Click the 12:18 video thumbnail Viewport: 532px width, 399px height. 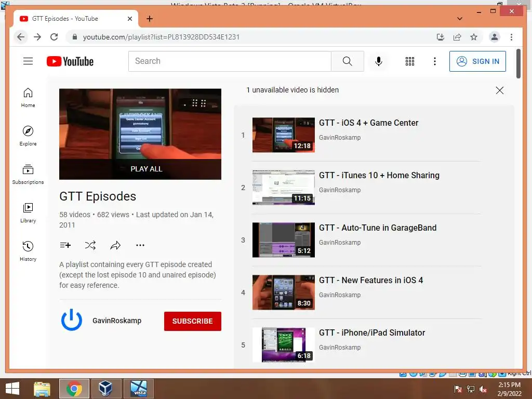pos(283,135)
